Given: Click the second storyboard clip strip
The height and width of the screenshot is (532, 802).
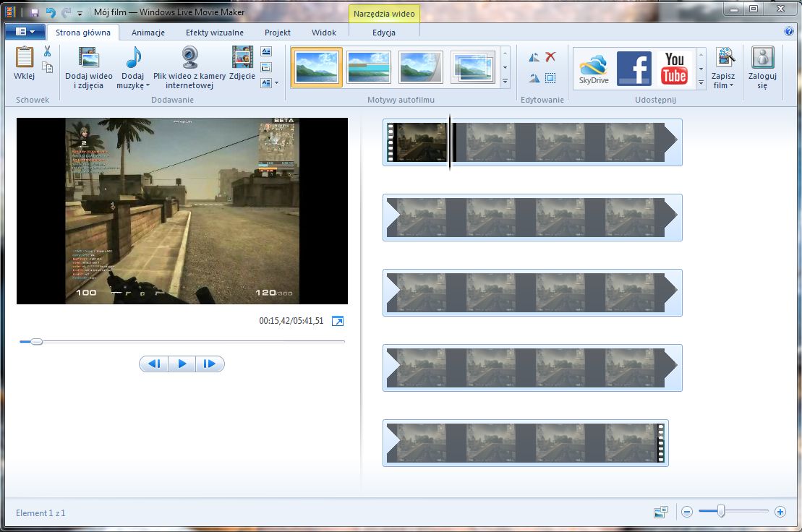Looking at the screenshot, I should pyautogui.click(x=532, y=217).
